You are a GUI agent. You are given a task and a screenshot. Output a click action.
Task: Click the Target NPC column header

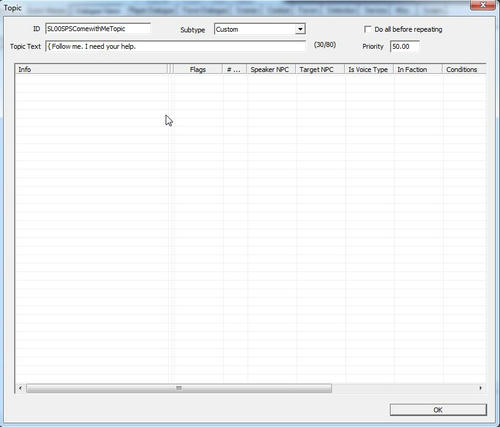click(x=320, y=69)
